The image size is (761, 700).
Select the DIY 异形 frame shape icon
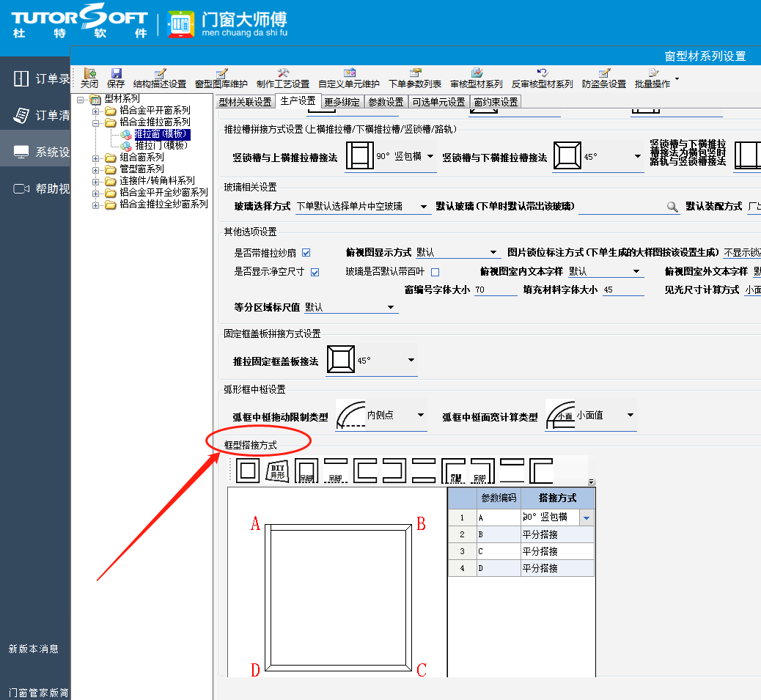(x=278, y=471)
